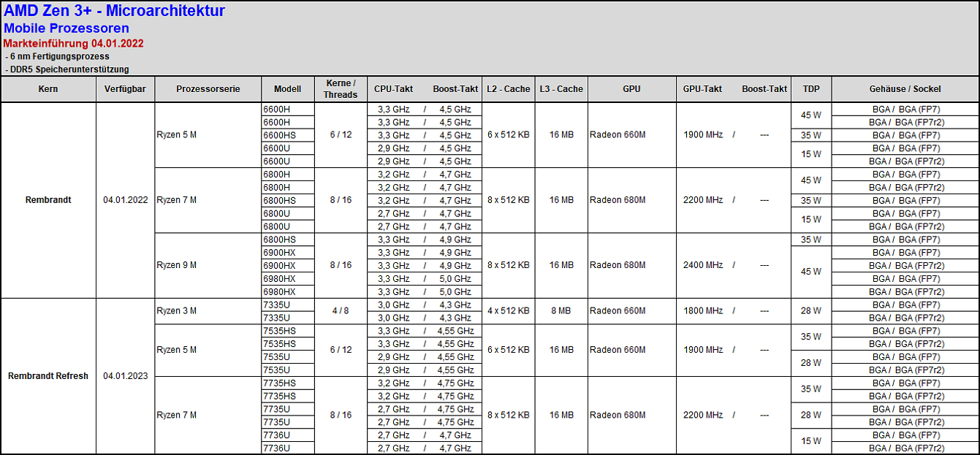
Task: Select the 'L3 - Cache' header
Action: tap(561, 89)
